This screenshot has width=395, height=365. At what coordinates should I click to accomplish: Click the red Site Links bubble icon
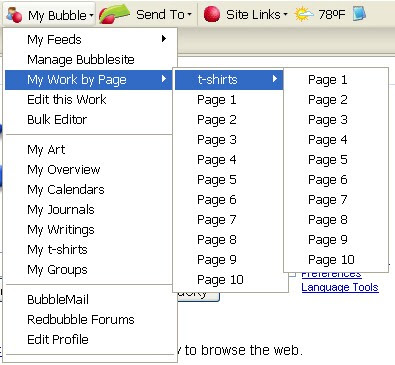pos(212,14)
